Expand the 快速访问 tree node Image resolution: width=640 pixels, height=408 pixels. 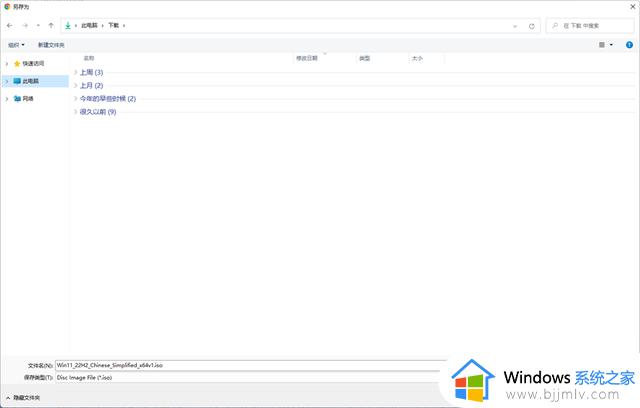[x=7, y=64]
